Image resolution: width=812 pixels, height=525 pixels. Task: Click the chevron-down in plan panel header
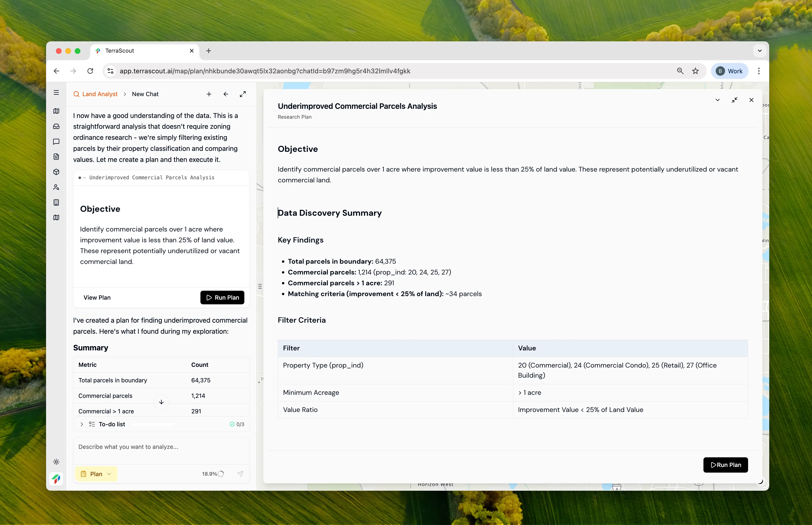click(718, 100)
